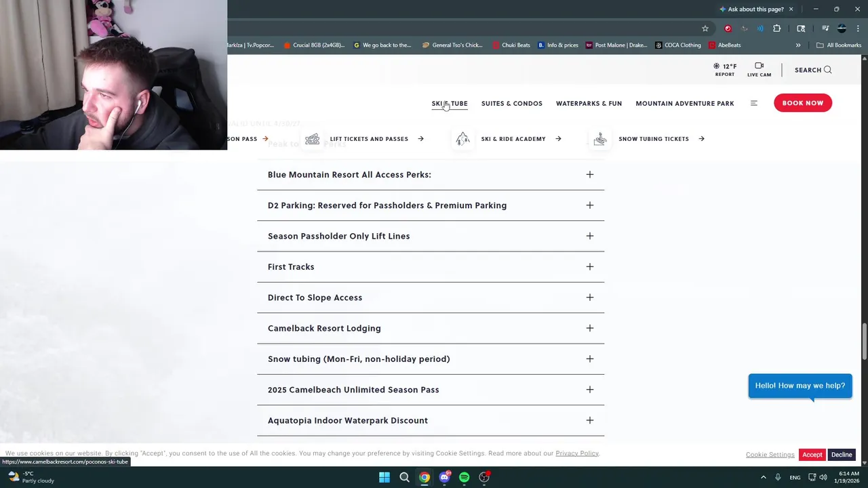
Task: Open the volume tray icon
Action: click(x=824, y=477)
